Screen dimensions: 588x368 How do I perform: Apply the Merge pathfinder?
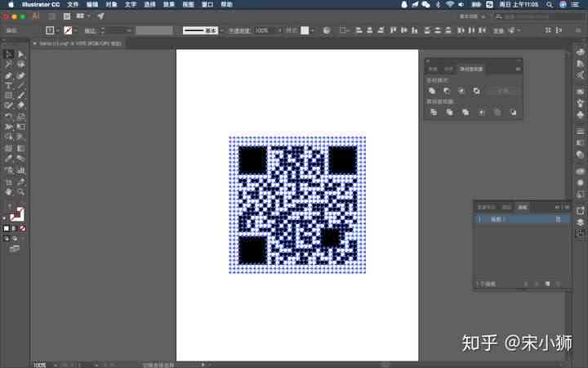pyautogui.click(x=465, y=112)
